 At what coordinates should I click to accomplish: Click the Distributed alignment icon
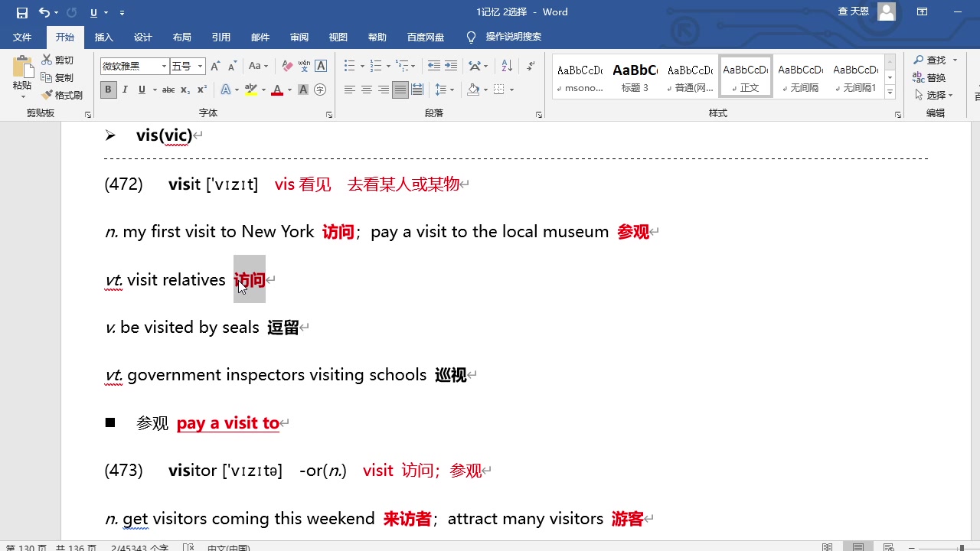pos(417,90)
